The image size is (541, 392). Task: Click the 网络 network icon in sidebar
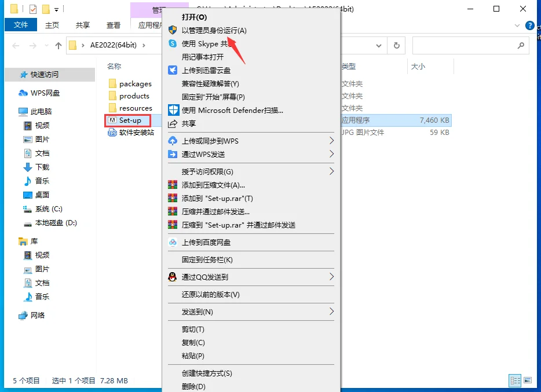(x=23, y=316)
